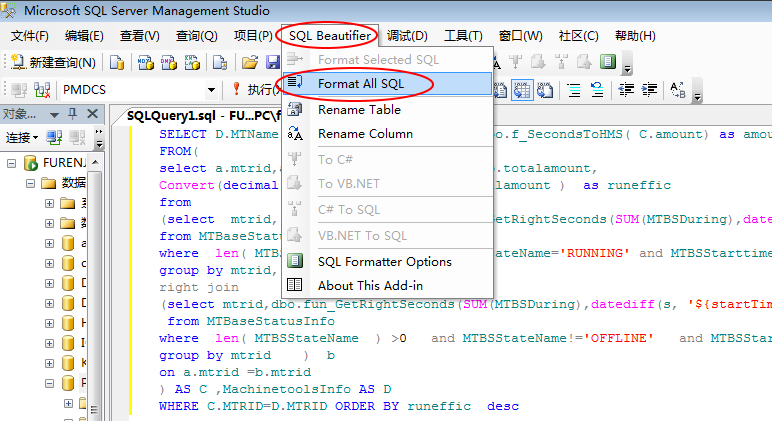Image resolution: width=772 pixels, height=421 pixels.
Task: Click the results to file icon
Action: pyautogui.click(x=545, y=90)
